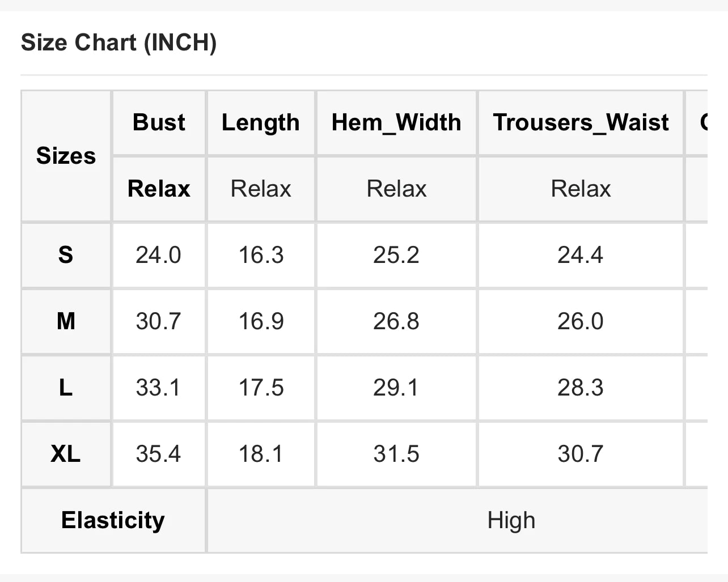The width and height of the screenshot is (728, 582).
Task: Select the M size row label
Action: [x=66, y=321]
